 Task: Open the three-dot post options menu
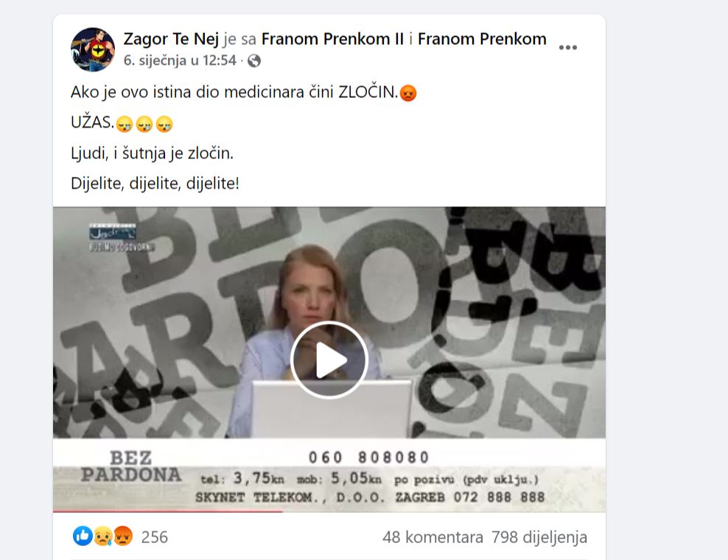click(x=567, y=48)
